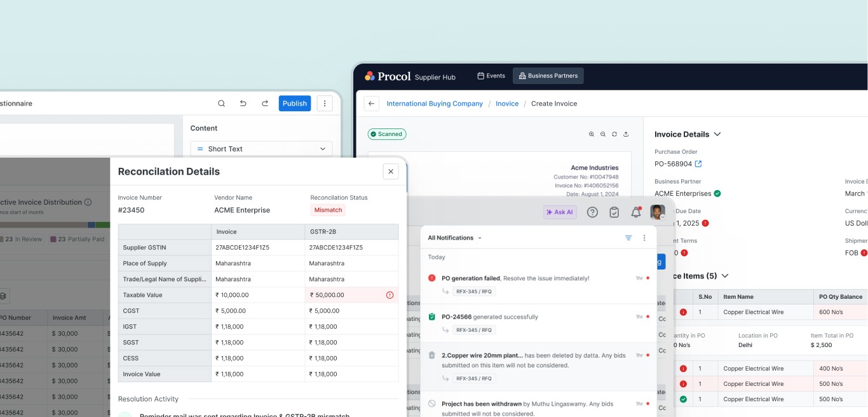
Task: Click the Scanned status badge
Action: [x=387, y=134]
